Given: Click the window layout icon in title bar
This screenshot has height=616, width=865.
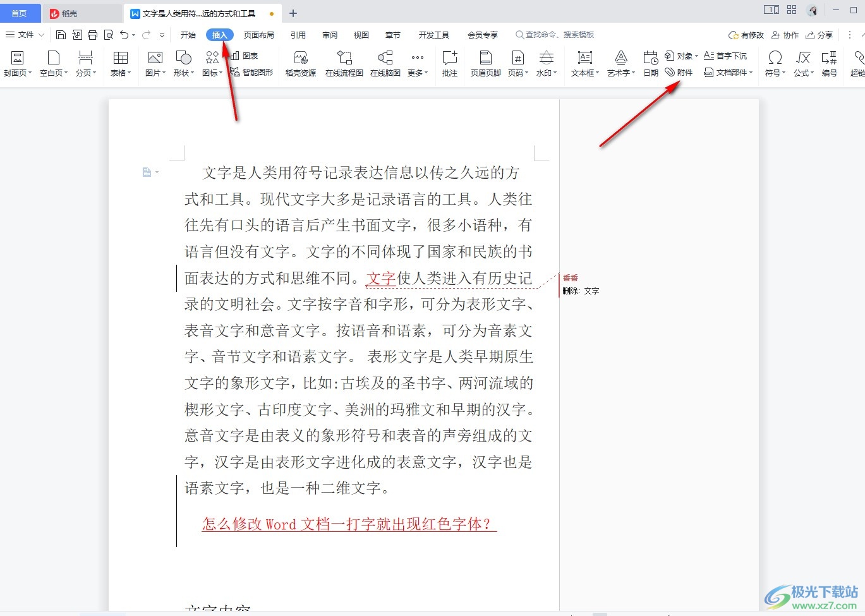Looking at the screenshot, I should click(771, 10).
